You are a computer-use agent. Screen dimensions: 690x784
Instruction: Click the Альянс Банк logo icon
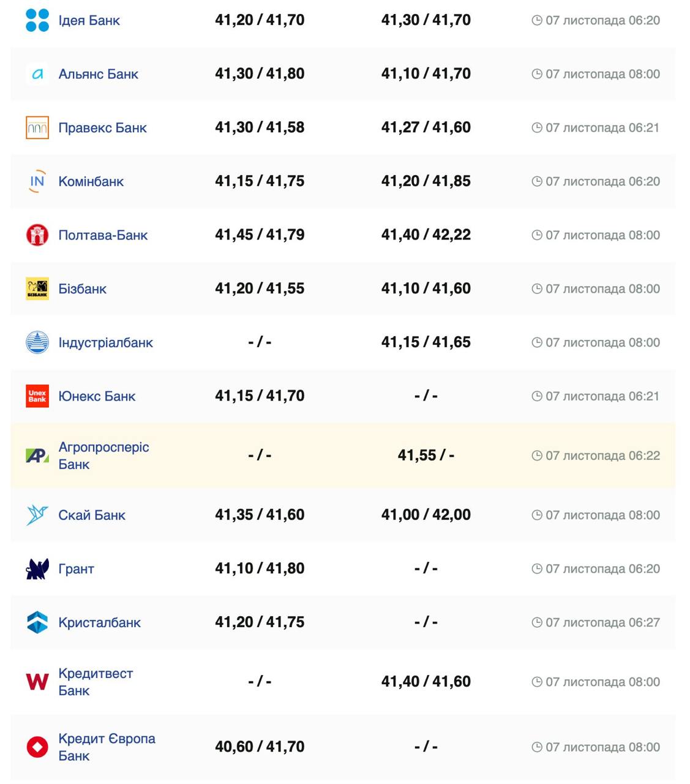click(x=37, y=74)
